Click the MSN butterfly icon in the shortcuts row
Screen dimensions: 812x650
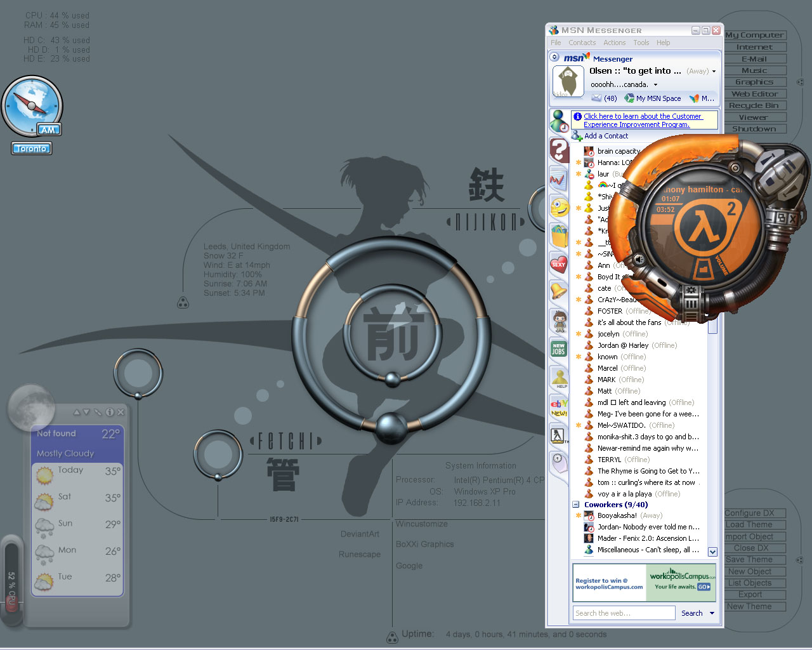pos(694,98)
